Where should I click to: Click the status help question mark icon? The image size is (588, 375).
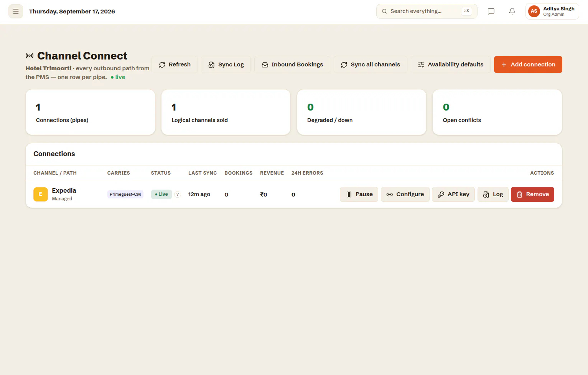(x=178, y=194)
